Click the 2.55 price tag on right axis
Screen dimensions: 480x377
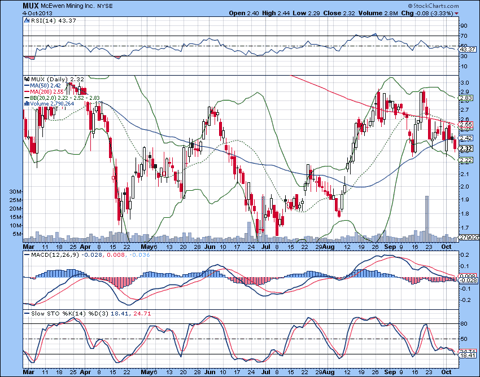coord(466,125)
